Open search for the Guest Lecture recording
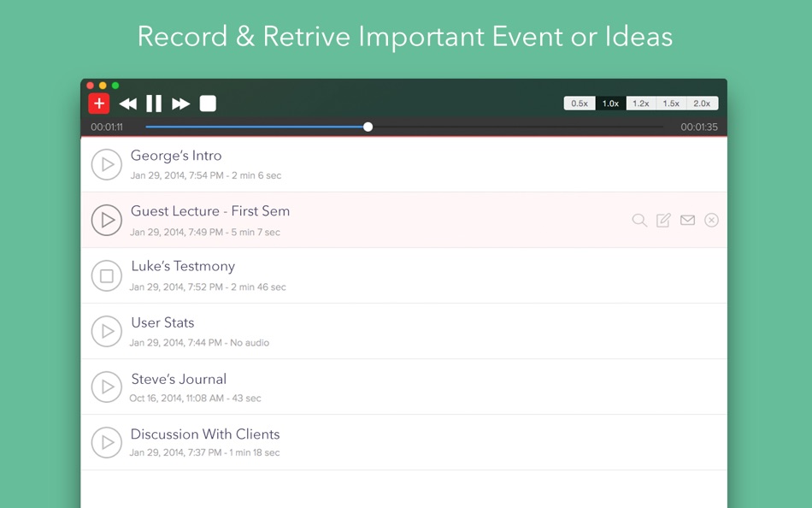Image resolution: width=812 pixels, height=508 pixels. [639, 220]
